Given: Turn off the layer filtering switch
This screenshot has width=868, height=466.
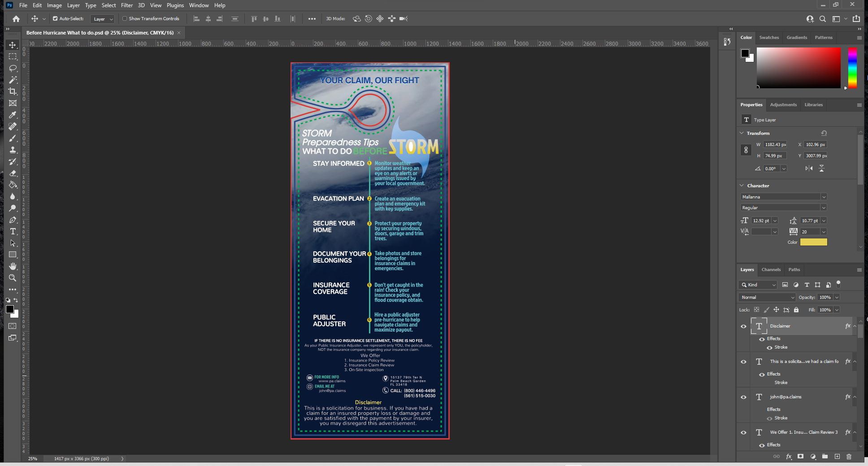Looking at the screenshot, I should [838, 284].
